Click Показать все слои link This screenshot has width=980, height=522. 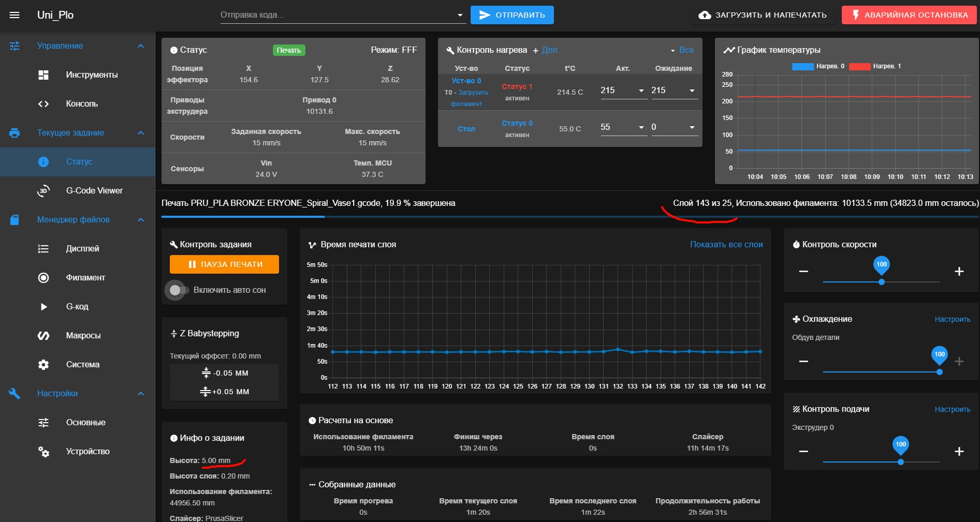click(x=726, y=245)
